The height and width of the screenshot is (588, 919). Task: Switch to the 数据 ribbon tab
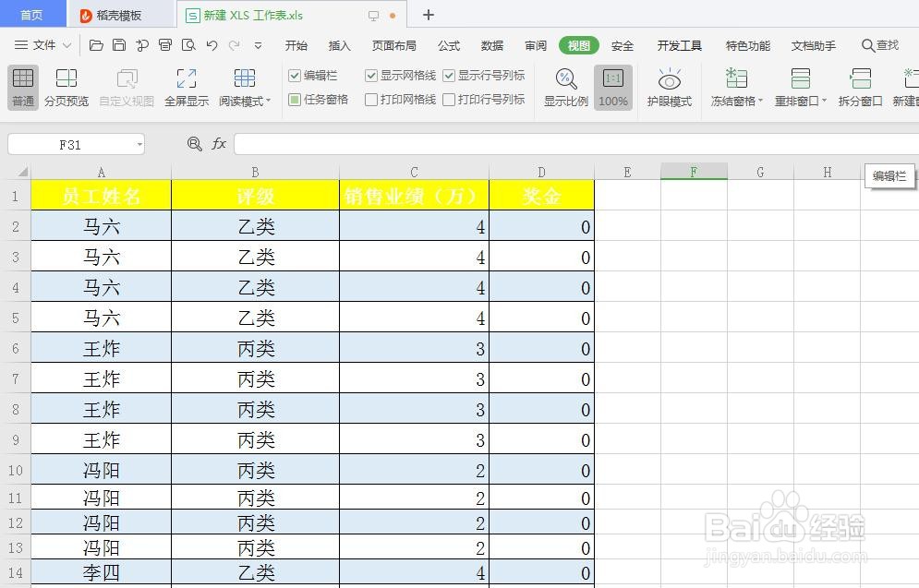tap(492, 44)
